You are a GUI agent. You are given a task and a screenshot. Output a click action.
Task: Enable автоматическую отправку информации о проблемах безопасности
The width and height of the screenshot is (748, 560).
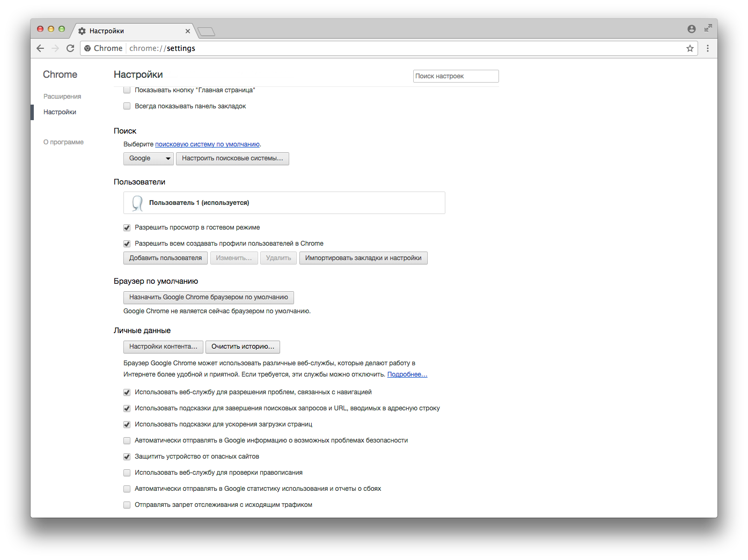pyautogui.click(x=127, y=440)
